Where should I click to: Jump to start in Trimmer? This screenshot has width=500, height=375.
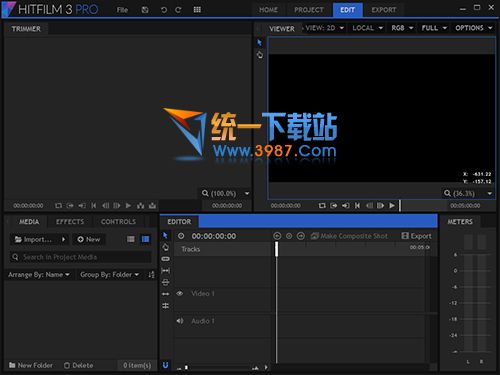click(94, 206)
